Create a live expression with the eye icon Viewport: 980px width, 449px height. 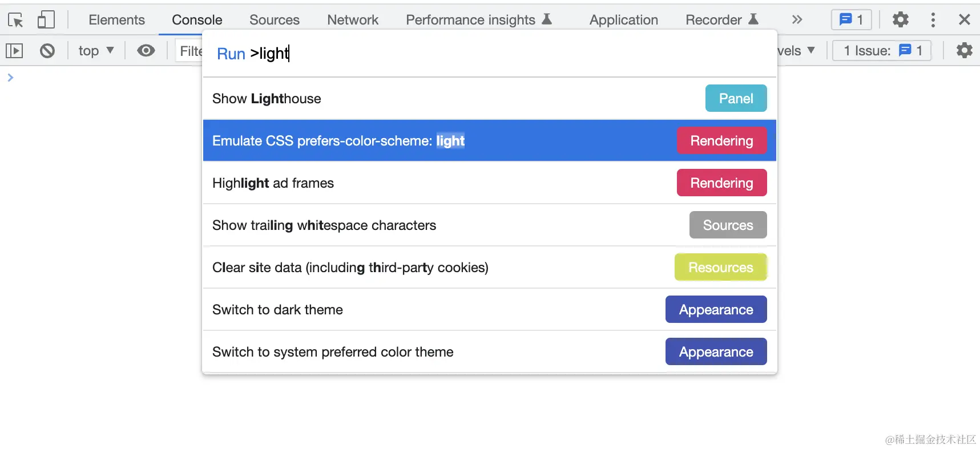coord(146,51)
